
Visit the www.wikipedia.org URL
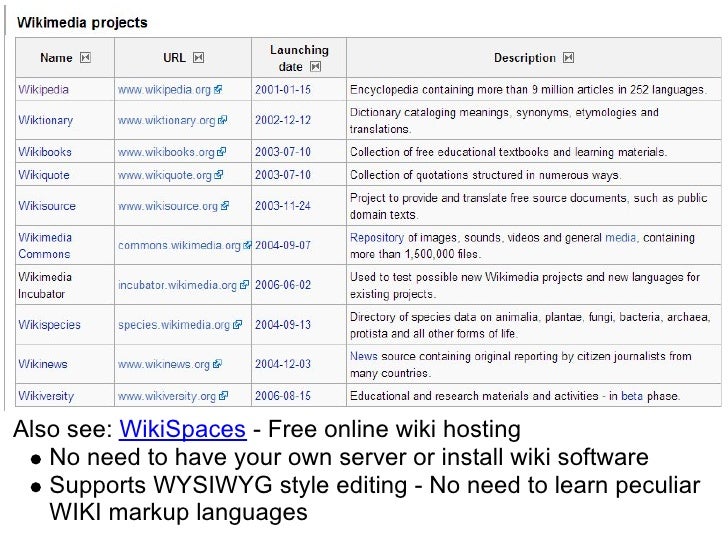coord(164,90)
